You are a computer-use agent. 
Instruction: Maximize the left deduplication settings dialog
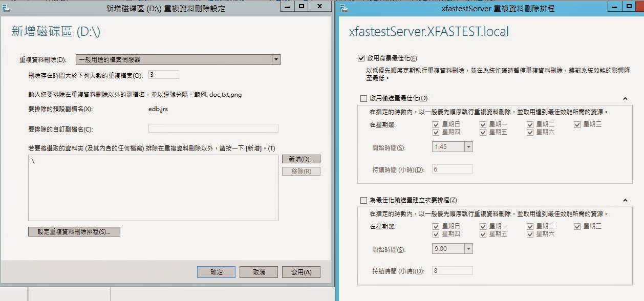click(302, 7)
